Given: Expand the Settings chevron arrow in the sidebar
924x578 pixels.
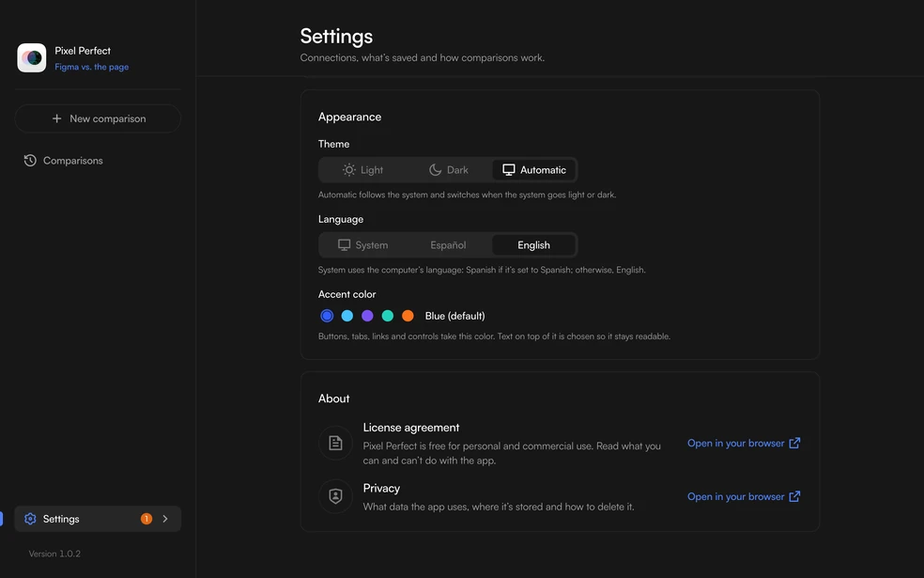Looking at the screenshot, I should (x=165, y=519).
